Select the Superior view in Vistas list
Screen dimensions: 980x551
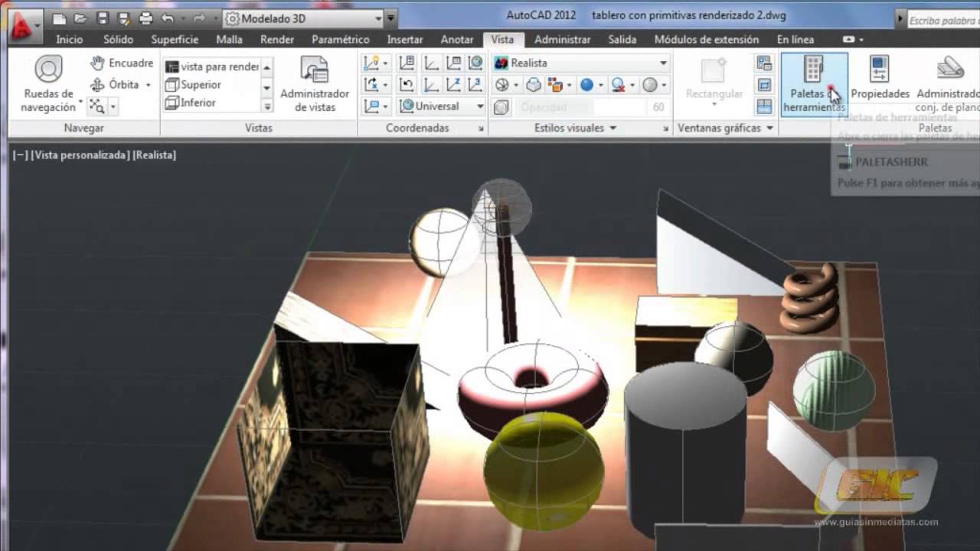[x=201, y=85]
